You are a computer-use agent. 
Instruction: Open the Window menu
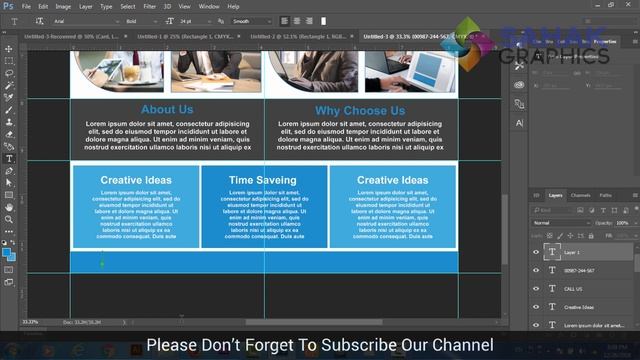click(x=209, y=7)
